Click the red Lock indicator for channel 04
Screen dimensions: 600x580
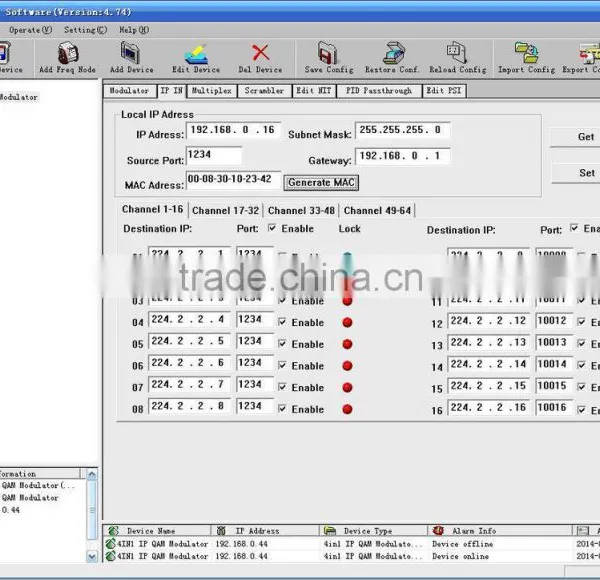pos(347,323)
